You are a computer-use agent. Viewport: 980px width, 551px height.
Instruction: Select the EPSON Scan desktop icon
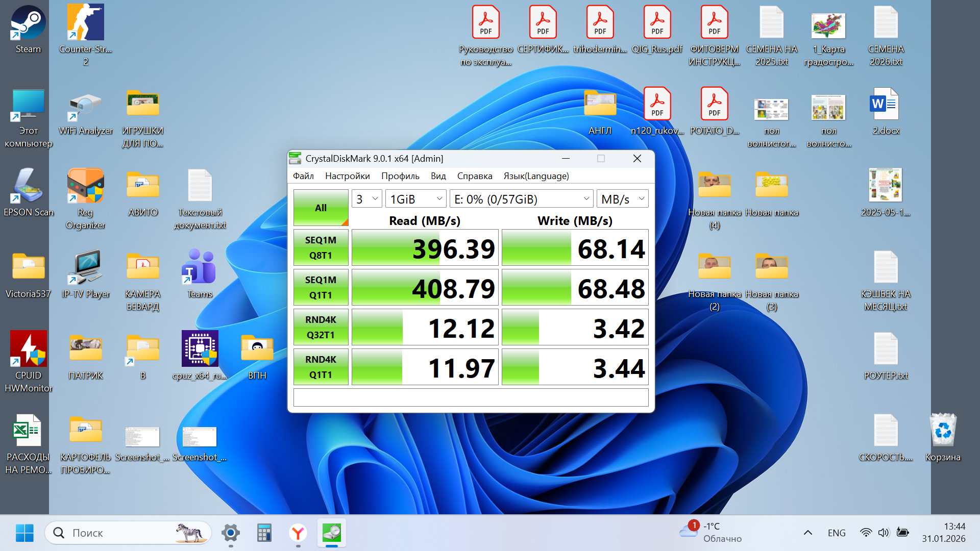tap(28, 193)
